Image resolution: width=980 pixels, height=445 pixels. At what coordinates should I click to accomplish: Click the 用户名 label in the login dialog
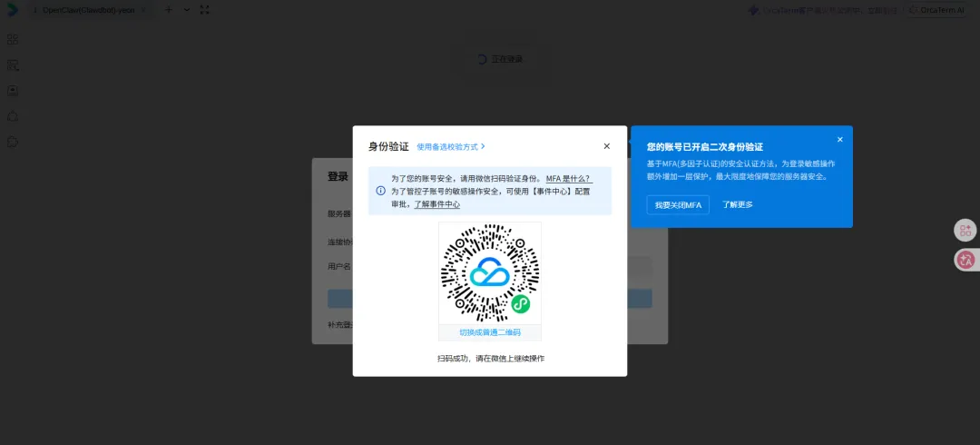[339, 267]
